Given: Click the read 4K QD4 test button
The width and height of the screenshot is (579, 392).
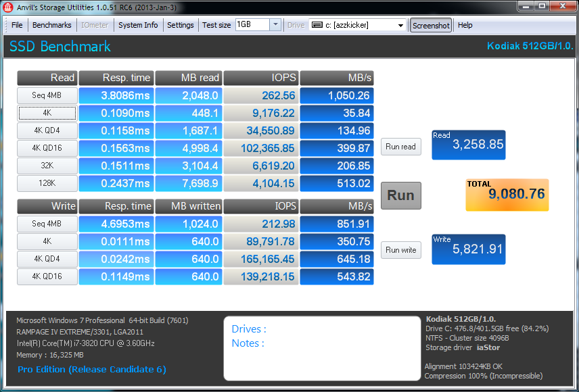Looking at the screenshot, I should click(x=47, y=130).
